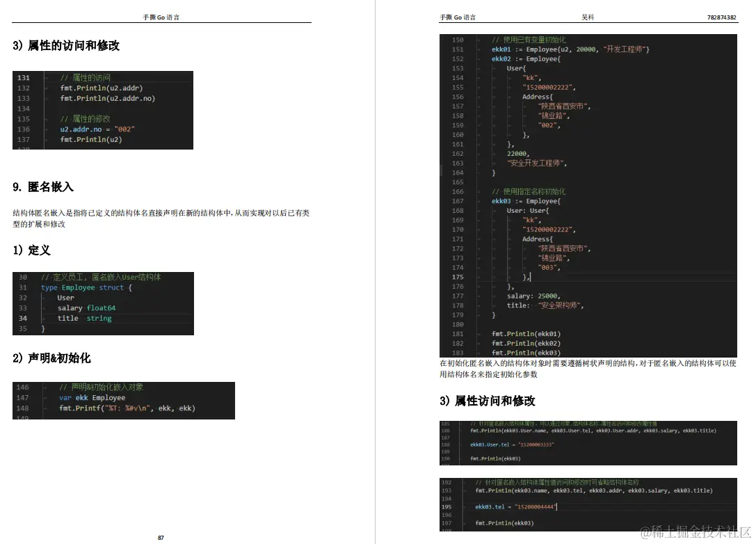This screenshot has height=544, width=756.
Task: Click 'fmt.Println(ekk03)' on line 190
Action: (495, 458)
